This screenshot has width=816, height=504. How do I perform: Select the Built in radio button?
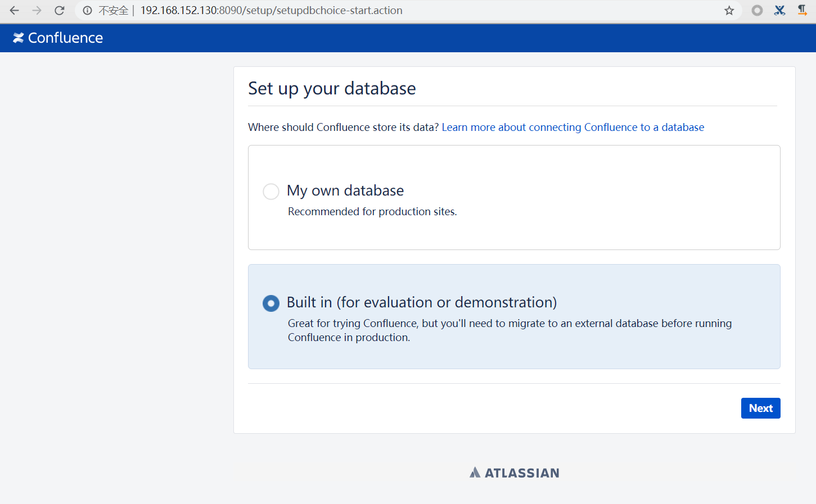[271, 303]
